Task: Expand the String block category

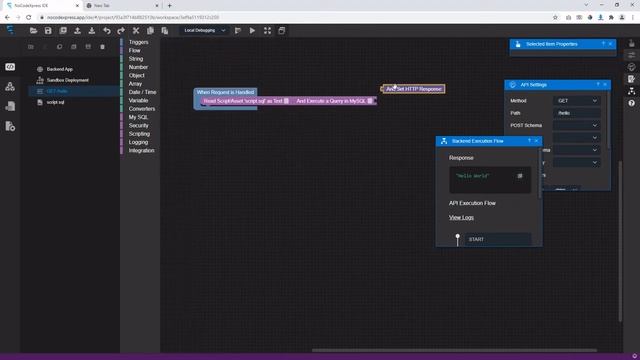Action: 136,59
